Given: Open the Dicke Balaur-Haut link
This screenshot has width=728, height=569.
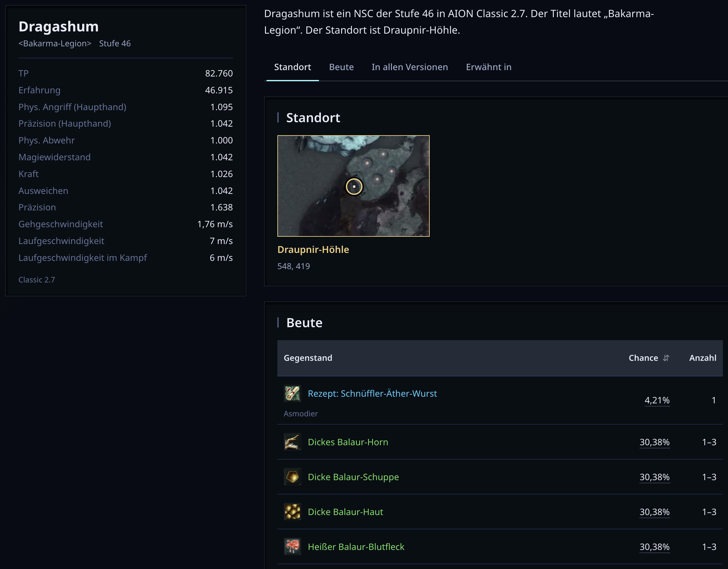Looking at the screenshot, I should point(345,512).
